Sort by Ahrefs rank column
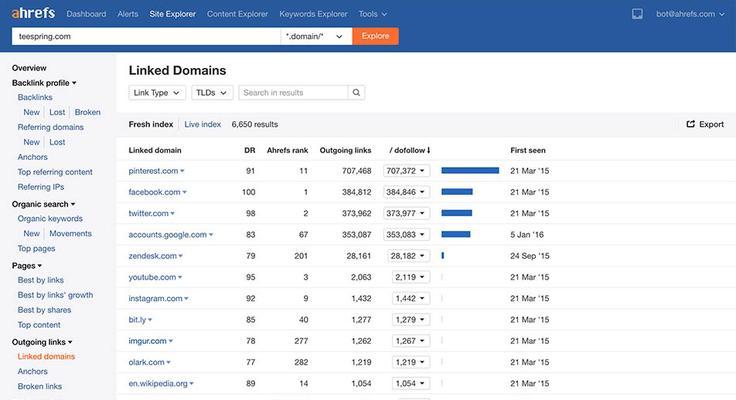Image resolution: width=736 pixels, height=400 pixels. [287, 150]
